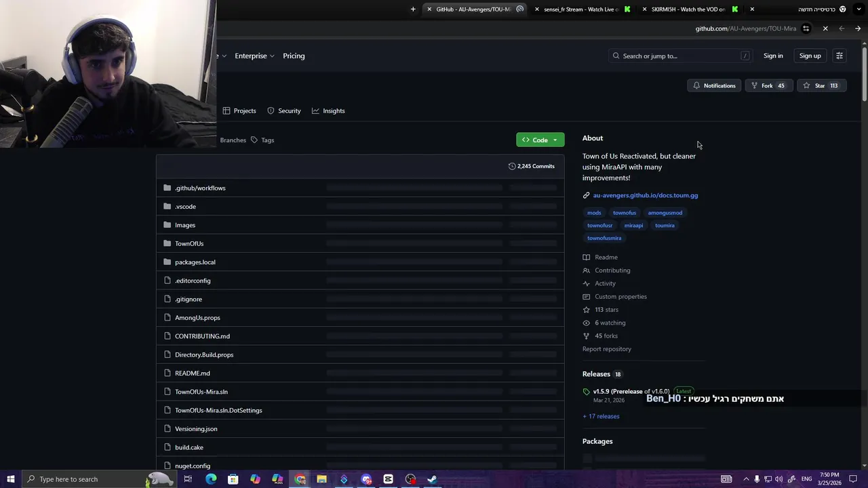The height and width of the screenshot is (488, 868).
Task: Open the TownOfUs folder
Action: [x=189, y=243]
